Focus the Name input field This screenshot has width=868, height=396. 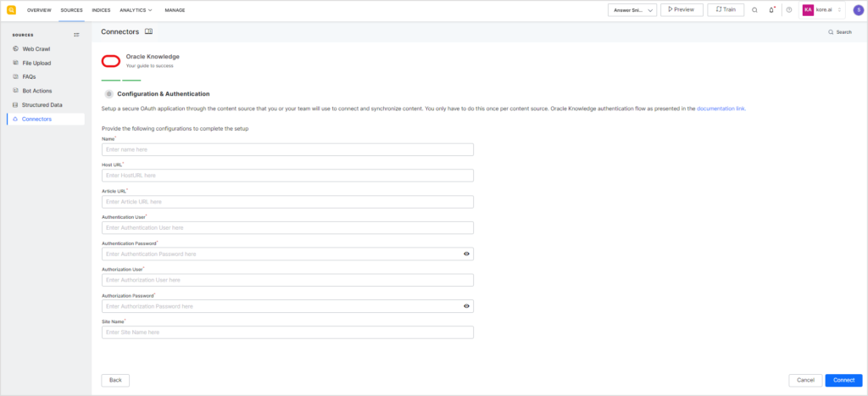287,149
